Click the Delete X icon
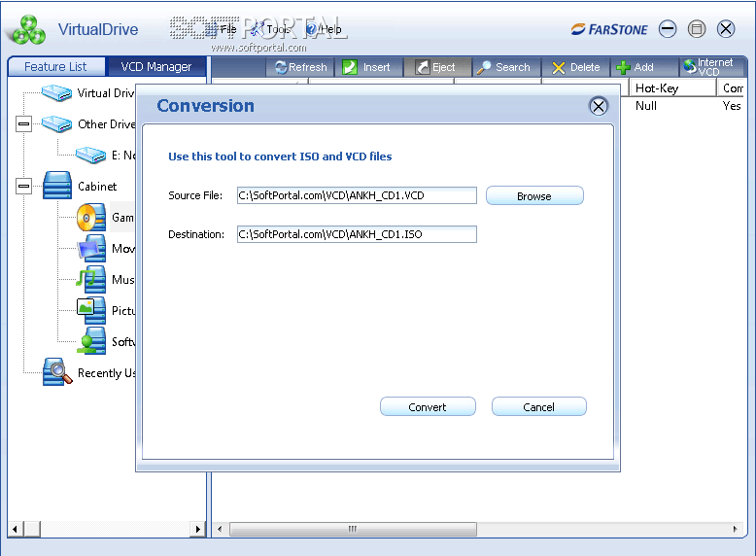This screenshot has width=756, height=556. pyautogui.click(x=559, y=68)
